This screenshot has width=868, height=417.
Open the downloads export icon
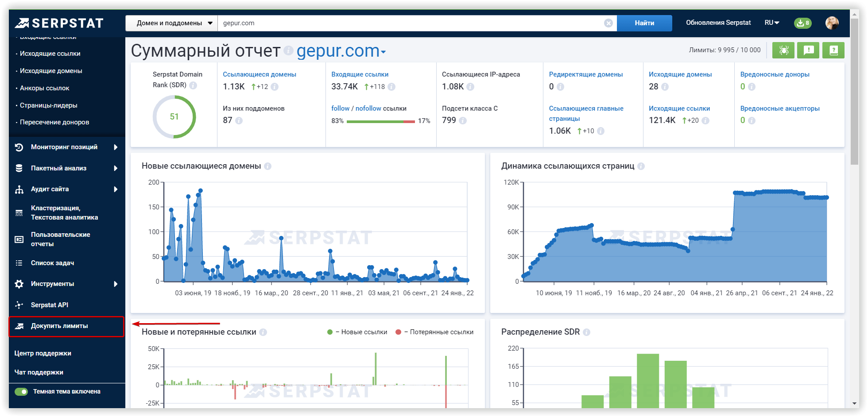tap(802, 23)
